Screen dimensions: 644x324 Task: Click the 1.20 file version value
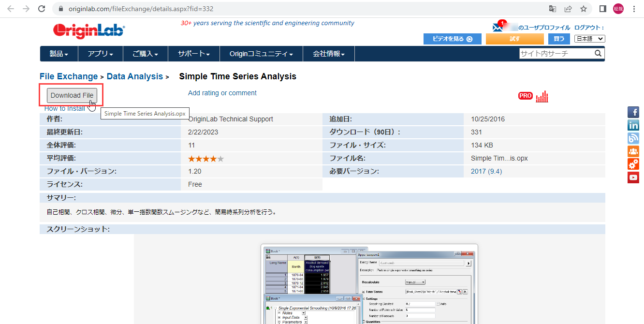pos(195,171)
